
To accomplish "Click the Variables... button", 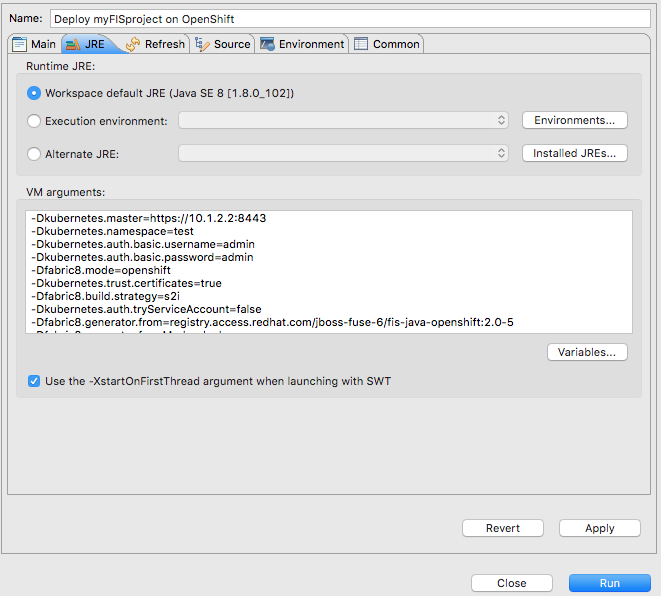I will coord(587,352).
